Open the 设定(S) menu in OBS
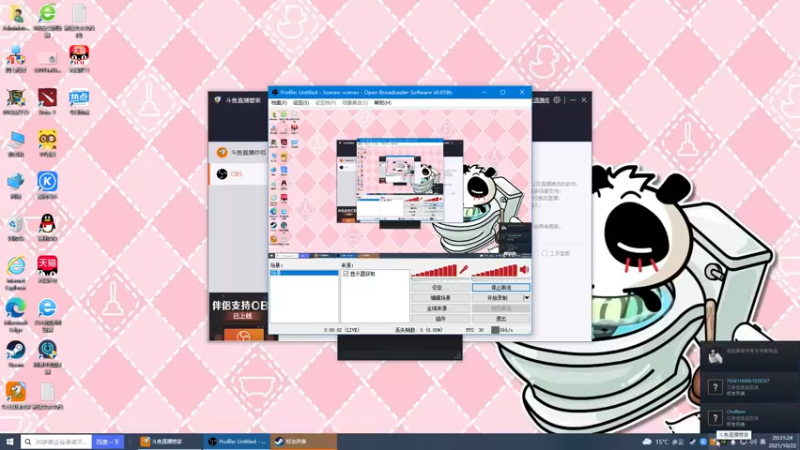 (301, 103)
